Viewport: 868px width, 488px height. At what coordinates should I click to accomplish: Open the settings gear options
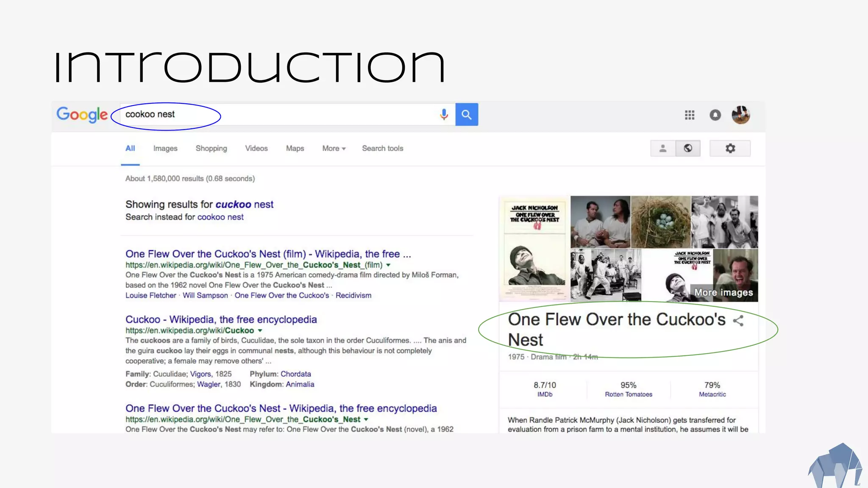pyautogui.click(x=730, y=148)
